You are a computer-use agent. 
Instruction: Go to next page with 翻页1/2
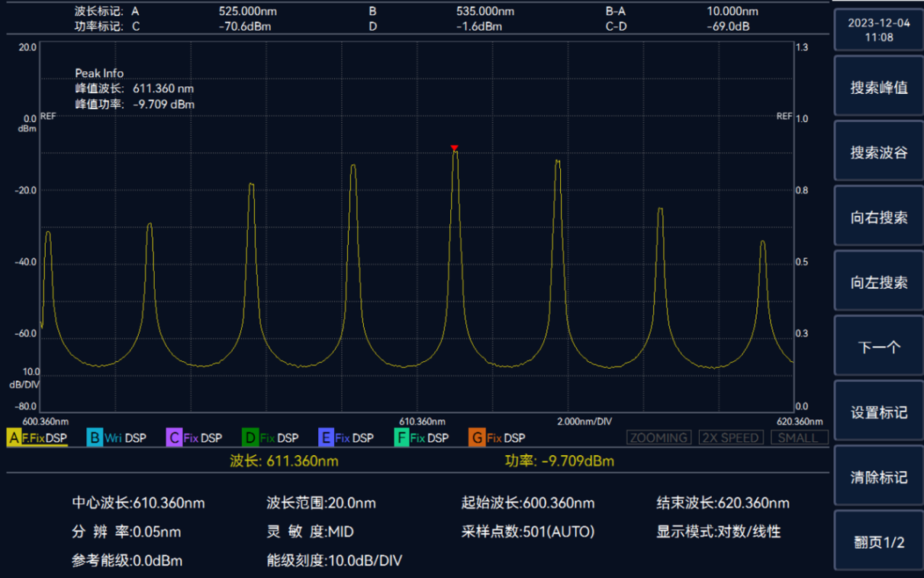pos(879,542)
